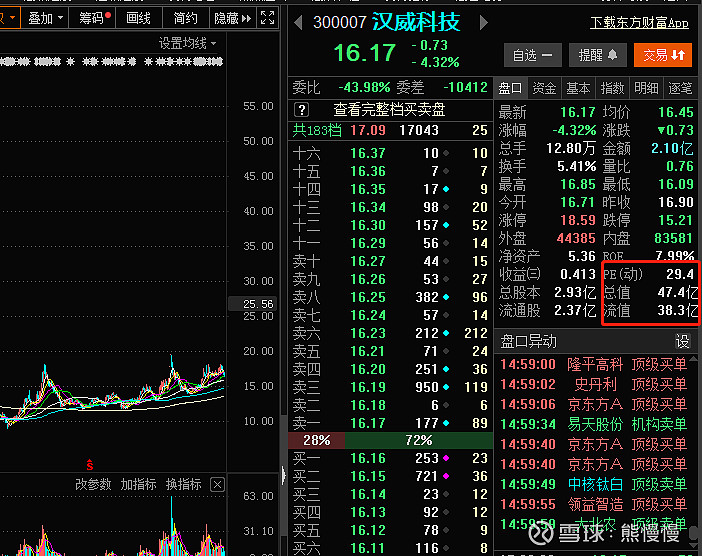Click 隆平高科 顶级买单 alert at 14:59:00
Image resolution: width=702 pixels, height=556 pixels.
(593, 364)
